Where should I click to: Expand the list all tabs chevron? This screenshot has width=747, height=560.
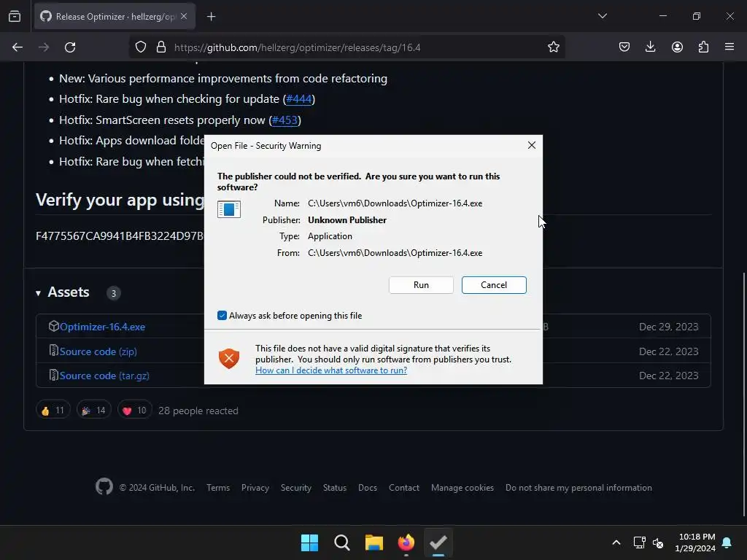pos(602,16)
